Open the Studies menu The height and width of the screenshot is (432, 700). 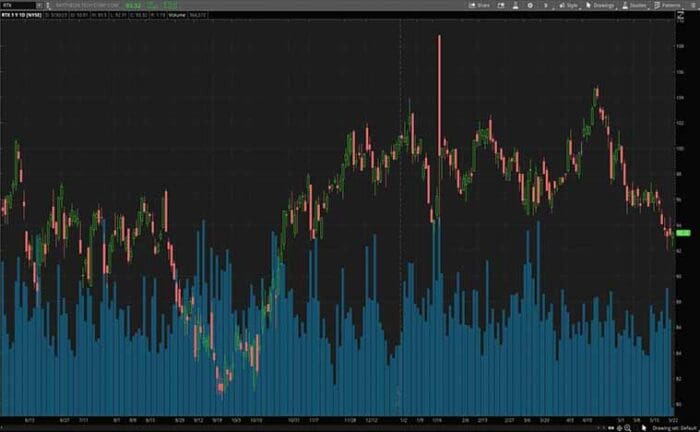[634, 5]
